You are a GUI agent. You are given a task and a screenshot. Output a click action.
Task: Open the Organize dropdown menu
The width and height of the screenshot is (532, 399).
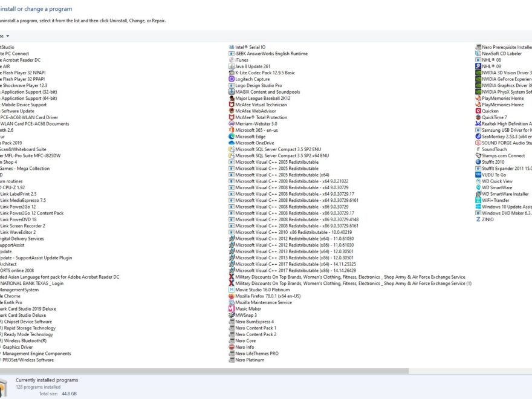6,35
